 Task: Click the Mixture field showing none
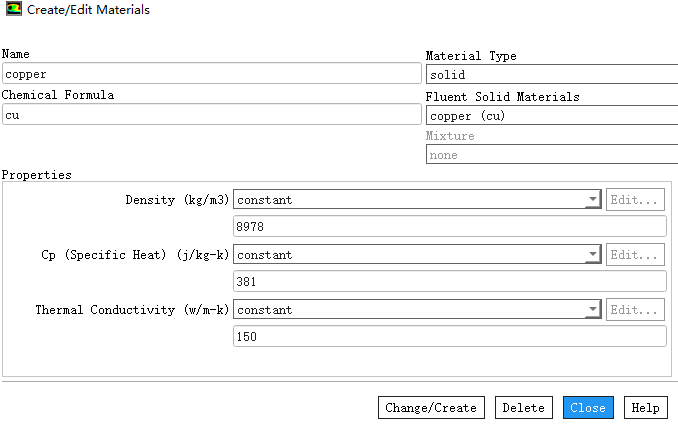(x=551, y=155)
